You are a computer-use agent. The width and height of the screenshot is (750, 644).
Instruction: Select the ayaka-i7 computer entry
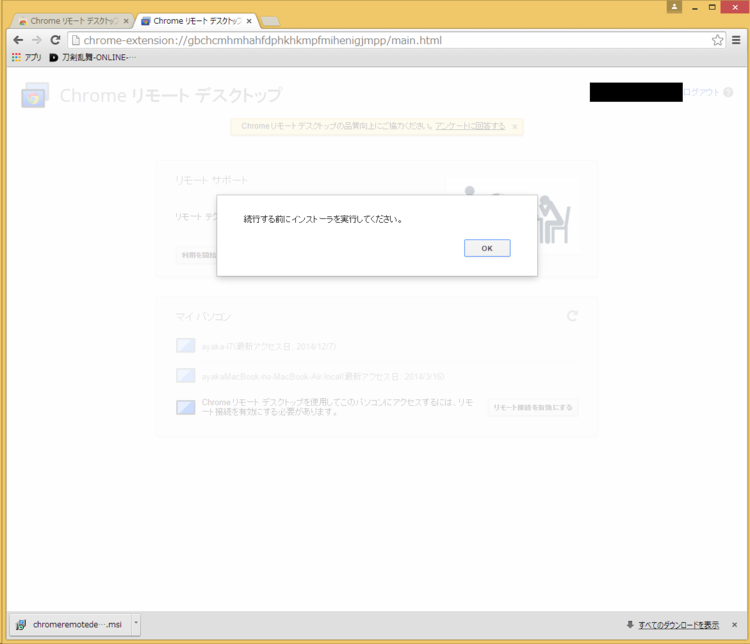click(376, 346)
